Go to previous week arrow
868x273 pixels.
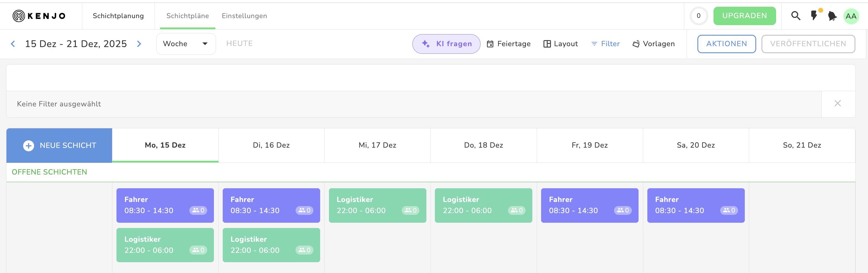tap(13, 44)
